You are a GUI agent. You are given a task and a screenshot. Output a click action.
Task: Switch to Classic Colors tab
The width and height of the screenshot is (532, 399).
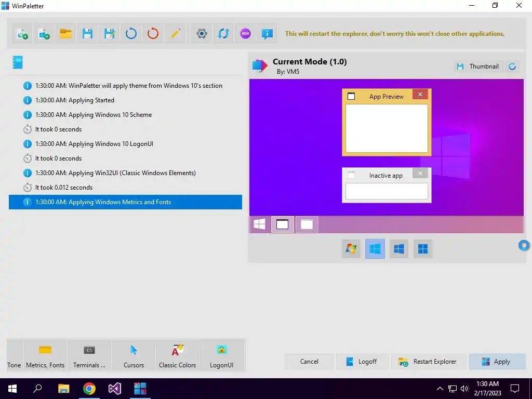pyautogui.click(x=178, y=355)
